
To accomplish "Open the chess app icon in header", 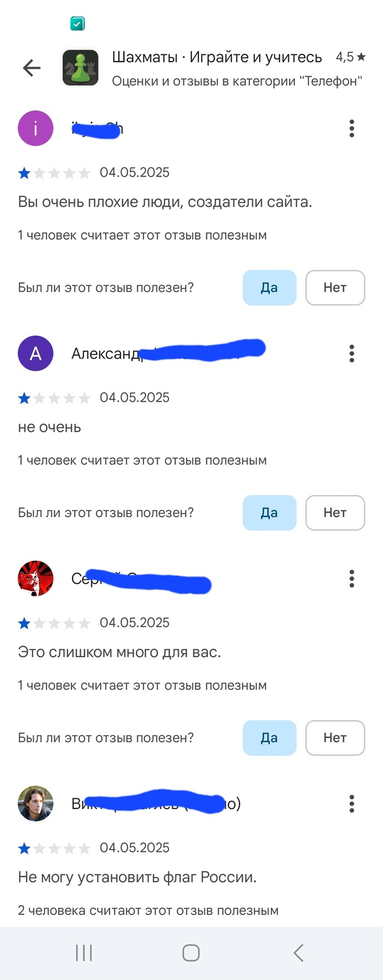I will pos(80,68).
